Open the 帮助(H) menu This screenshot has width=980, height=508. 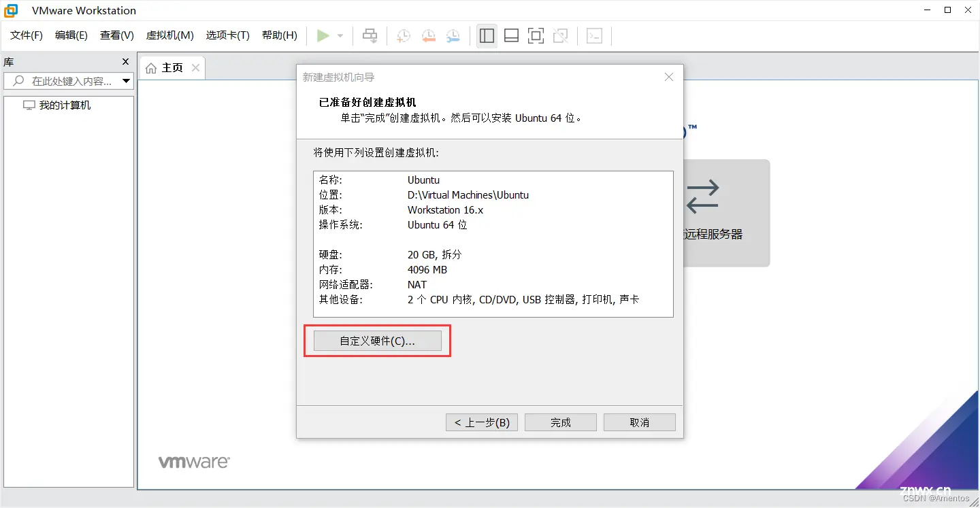coord(280,35)
